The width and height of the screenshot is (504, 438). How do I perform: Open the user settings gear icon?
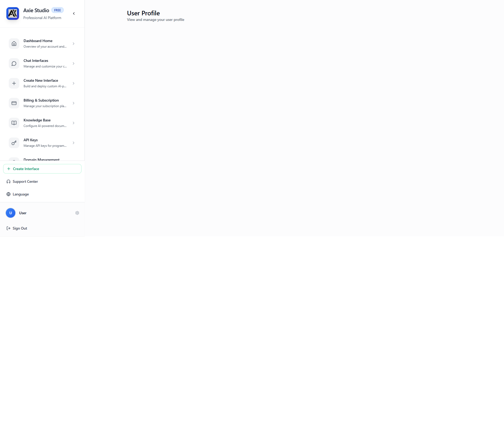[x=77, y=213]
